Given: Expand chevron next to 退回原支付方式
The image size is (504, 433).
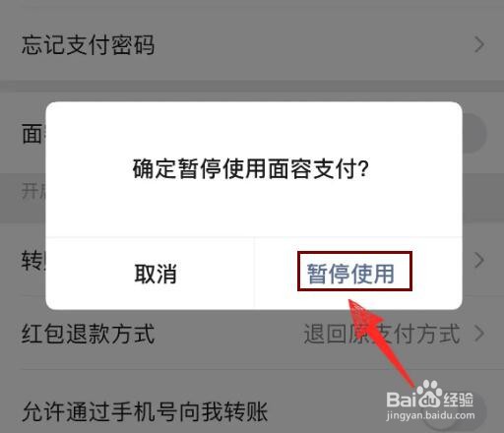Looking at the screenshot, I should [x=479, y=334].
